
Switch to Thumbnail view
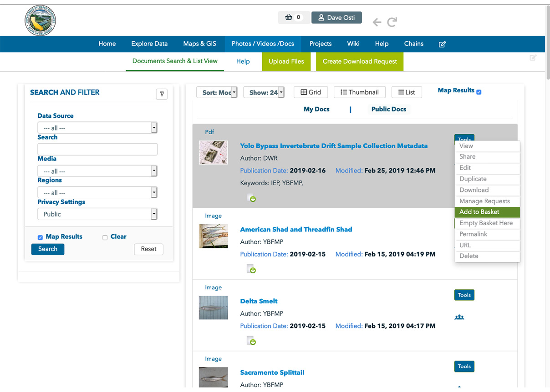360,92
